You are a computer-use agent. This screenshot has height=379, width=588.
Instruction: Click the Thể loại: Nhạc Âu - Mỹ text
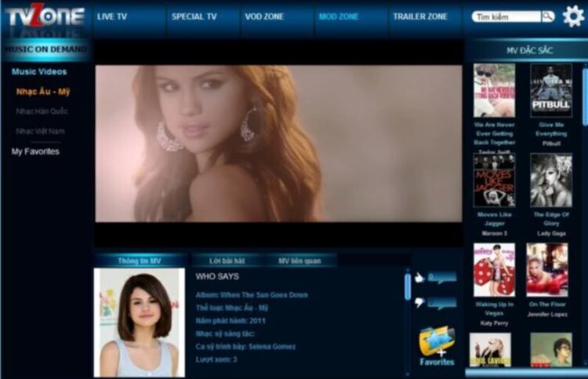point(232,308)
